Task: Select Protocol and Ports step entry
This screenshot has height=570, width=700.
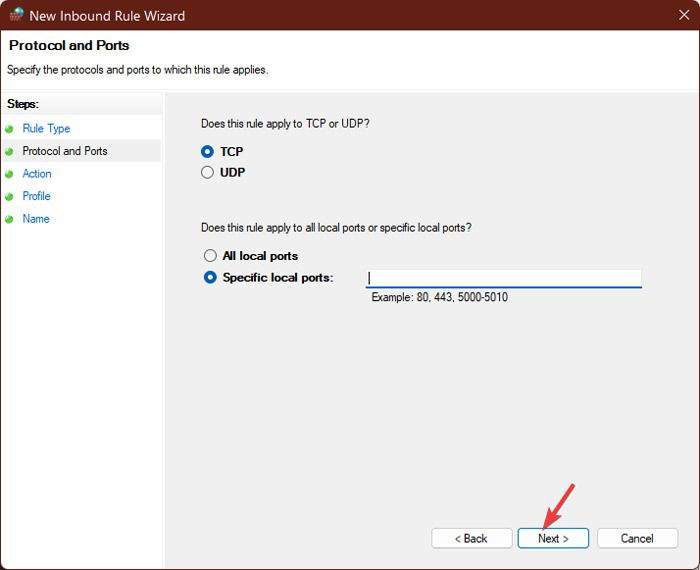Action: [65, 151]
